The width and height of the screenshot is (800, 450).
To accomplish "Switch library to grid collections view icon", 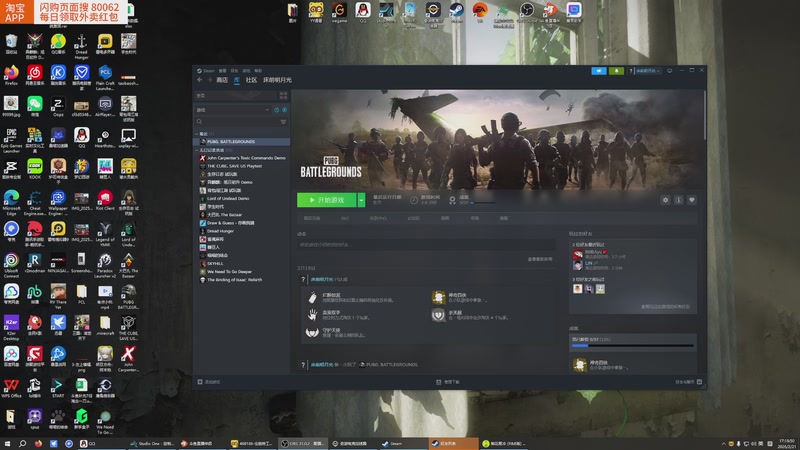I will pos(283,95).
